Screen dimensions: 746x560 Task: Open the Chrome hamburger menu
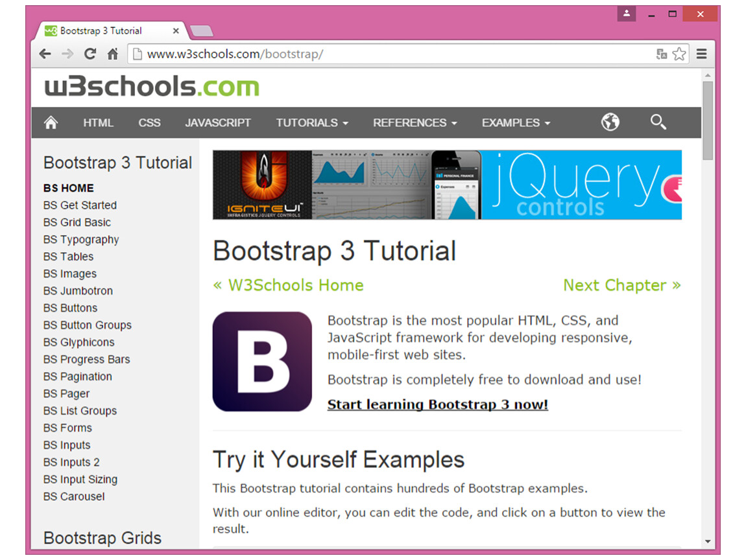tap(701, 54)
